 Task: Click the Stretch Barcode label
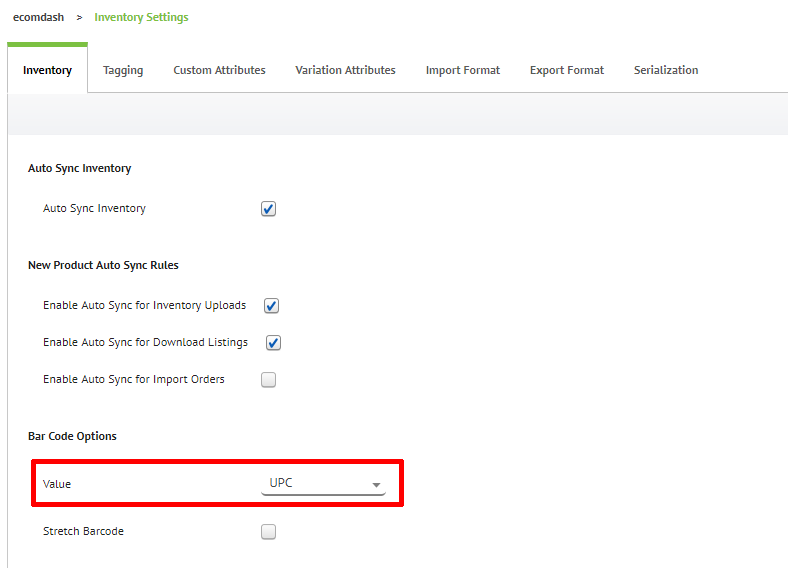[x=83, y=531]
